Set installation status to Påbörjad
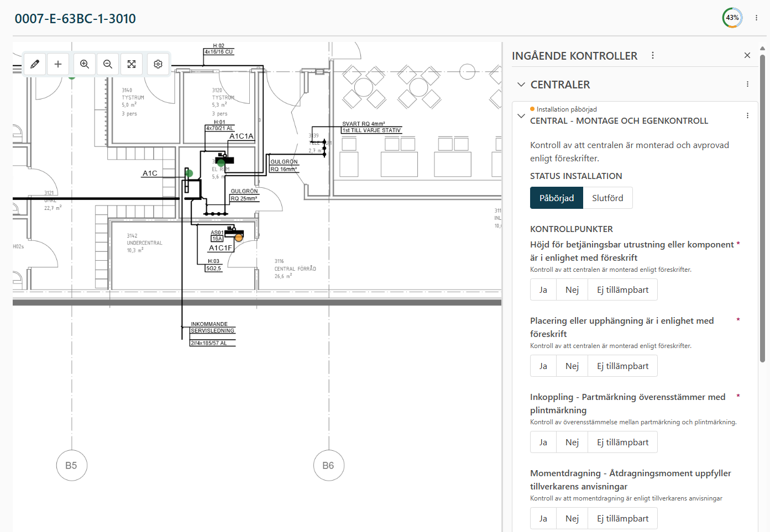The height and width of the screenshot is (532, 770). click(x=557, y=198)
